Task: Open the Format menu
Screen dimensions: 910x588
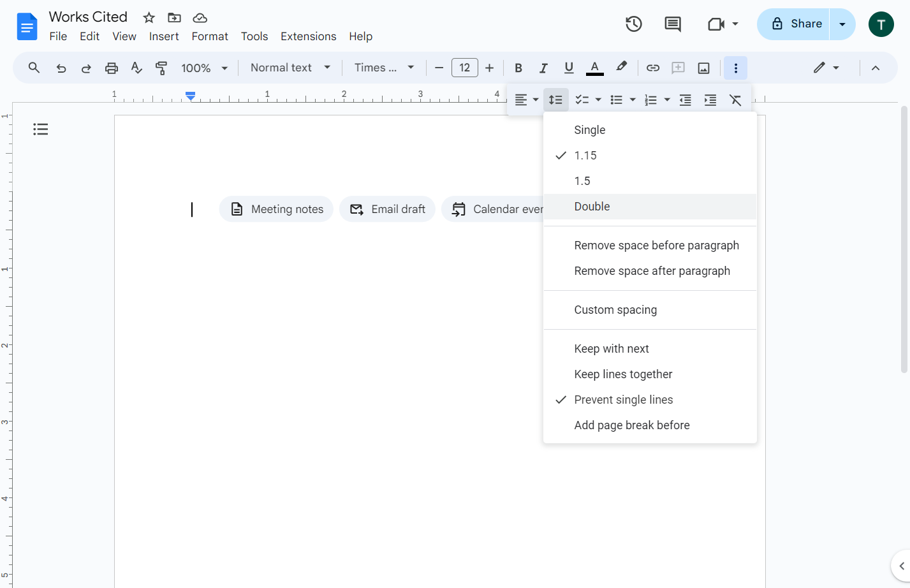Action: (210, 36)
